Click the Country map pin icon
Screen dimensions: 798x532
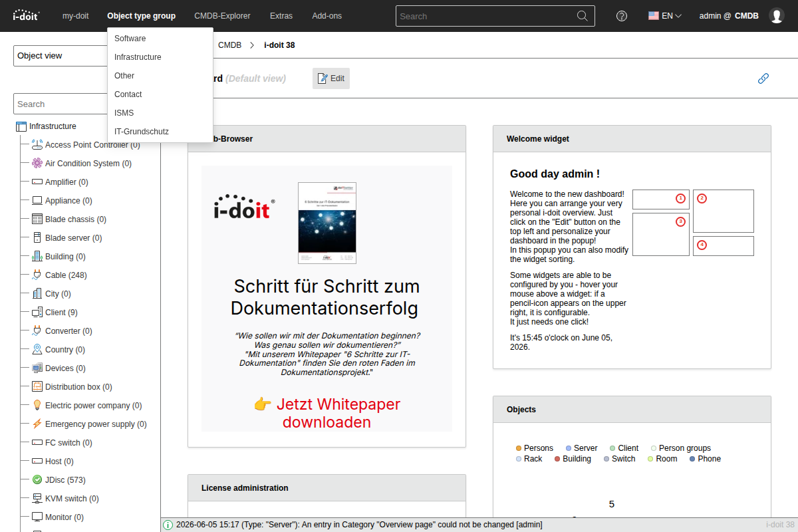click(37, 350)
